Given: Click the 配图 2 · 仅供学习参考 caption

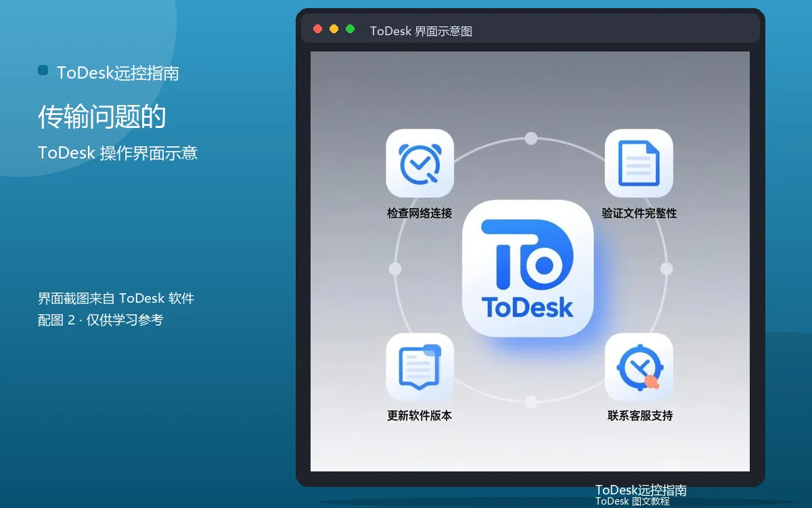Looking at the screenshot, I should point(101,320).
